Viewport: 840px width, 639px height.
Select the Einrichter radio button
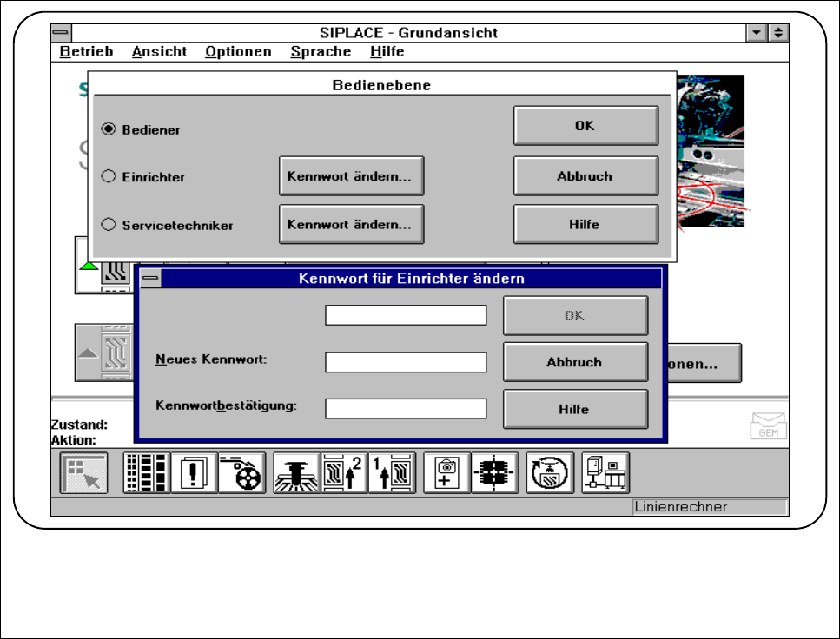[x=109, y=176]
